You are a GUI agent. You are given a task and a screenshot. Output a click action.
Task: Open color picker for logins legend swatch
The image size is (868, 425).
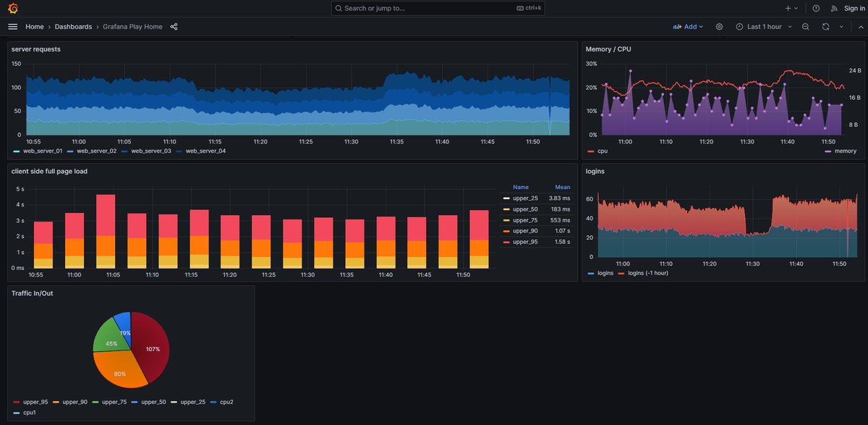591,274
